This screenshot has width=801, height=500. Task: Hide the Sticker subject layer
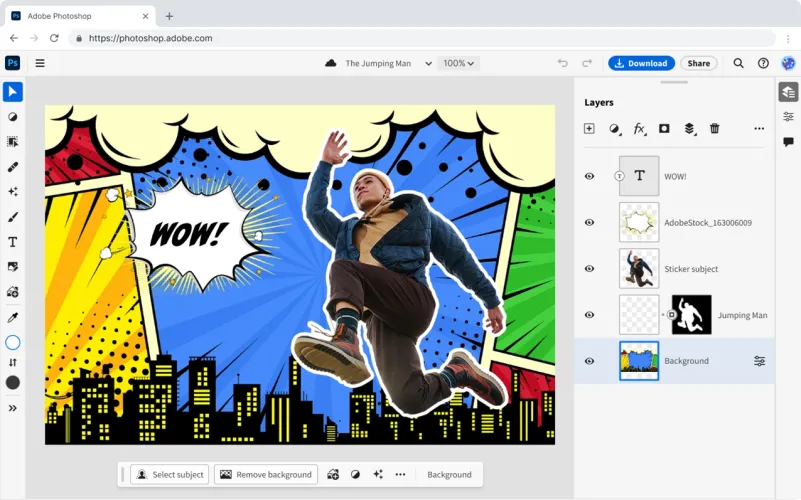tap(589, 268)
